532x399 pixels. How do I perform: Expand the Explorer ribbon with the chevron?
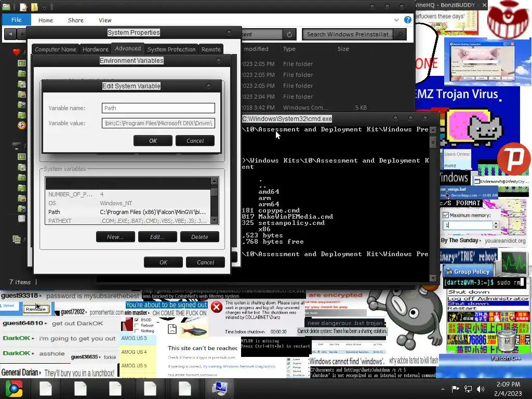tap(396, 20)
